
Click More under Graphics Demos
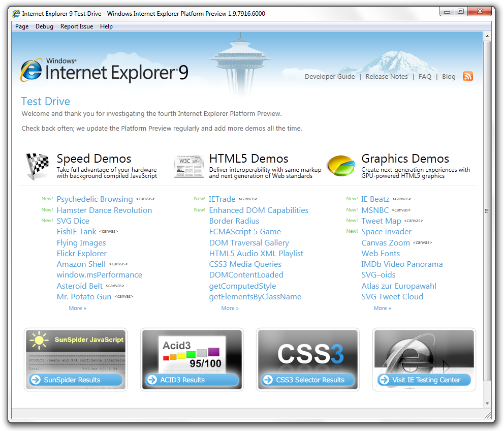[x=382, y=308]
